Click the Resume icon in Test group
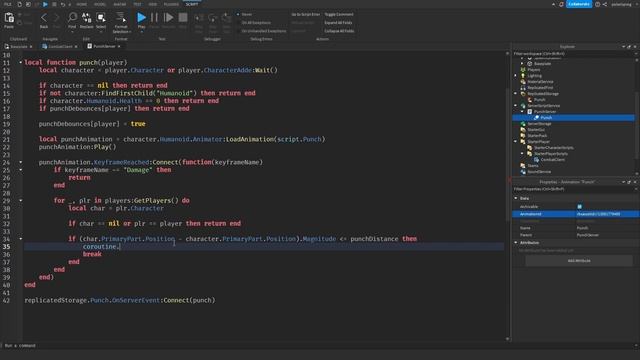Image resolution: width=640 pixels, height=360 pixels. [168, 17]
